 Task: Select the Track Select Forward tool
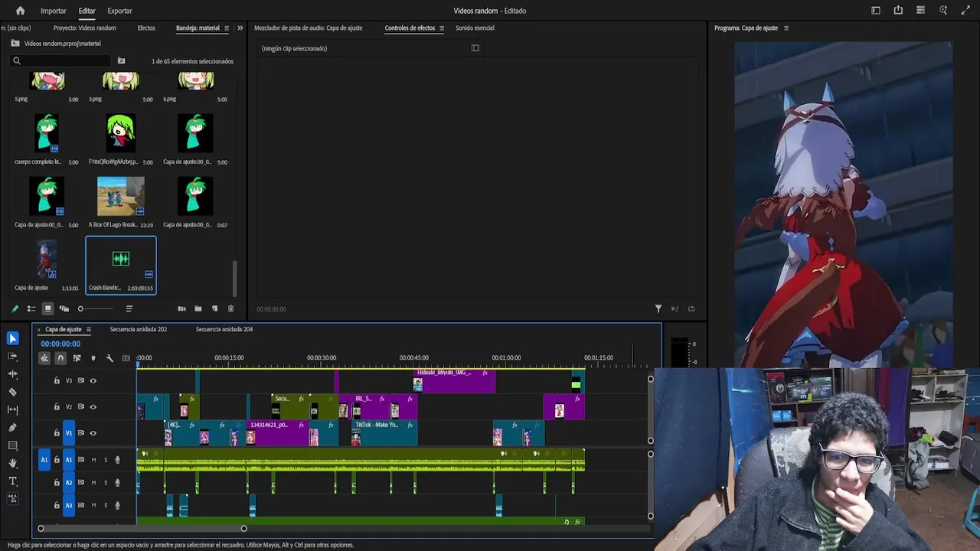[x=12, y=356]
